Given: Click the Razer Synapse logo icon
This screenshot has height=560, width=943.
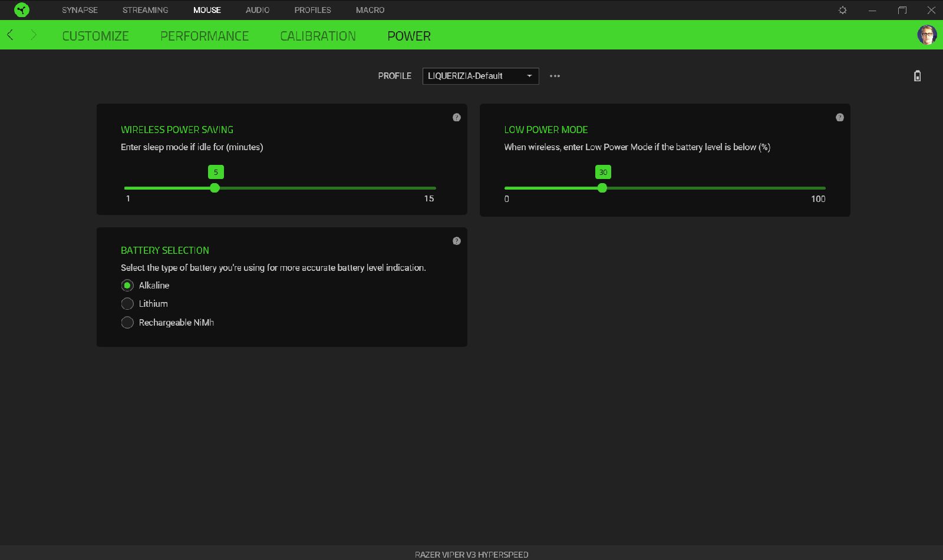Looking at the screenshot, I should tap(21, 10).
